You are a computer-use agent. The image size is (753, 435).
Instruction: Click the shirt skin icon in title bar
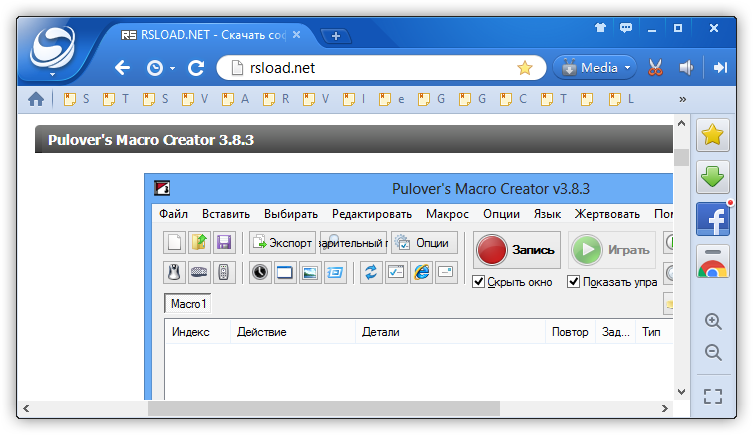pos(600,28)
